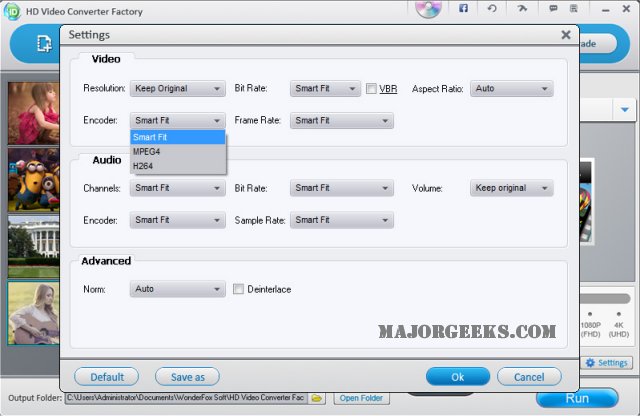Enable the VBR checkbox
The width and height of the screenshot is (640, 416).
[371, 89]
